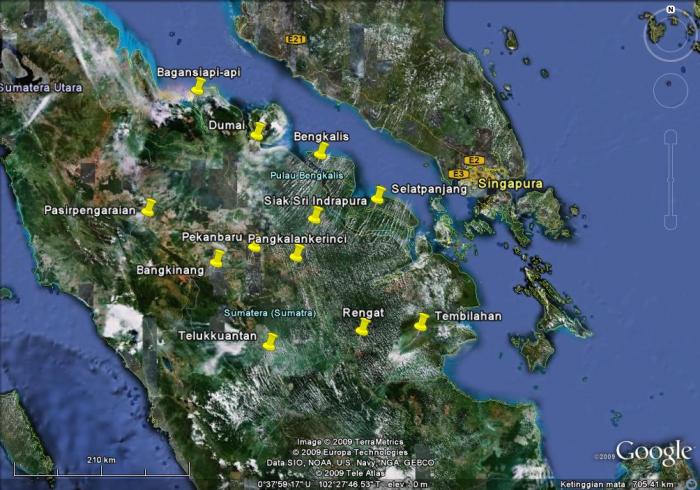Open the Selatpanjang placemark pin
The height and width of the screenshot is (490, 700).
[x=379, y=194]
